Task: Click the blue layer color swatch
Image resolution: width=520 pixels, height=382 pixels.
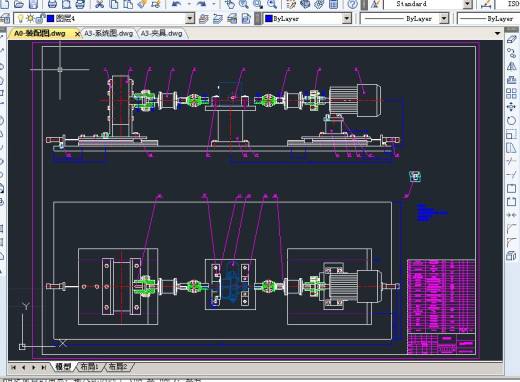Action: click(x=50, y=19)
